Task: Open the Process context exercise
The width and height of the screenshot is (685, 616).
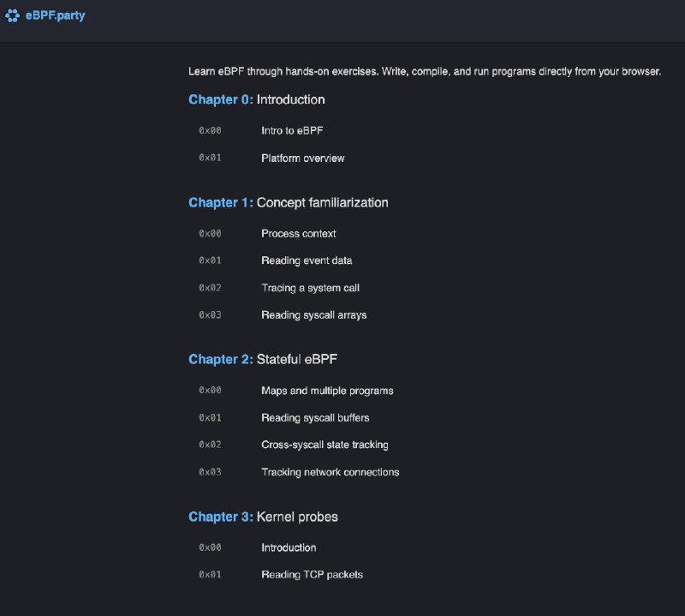Action: 298,234
